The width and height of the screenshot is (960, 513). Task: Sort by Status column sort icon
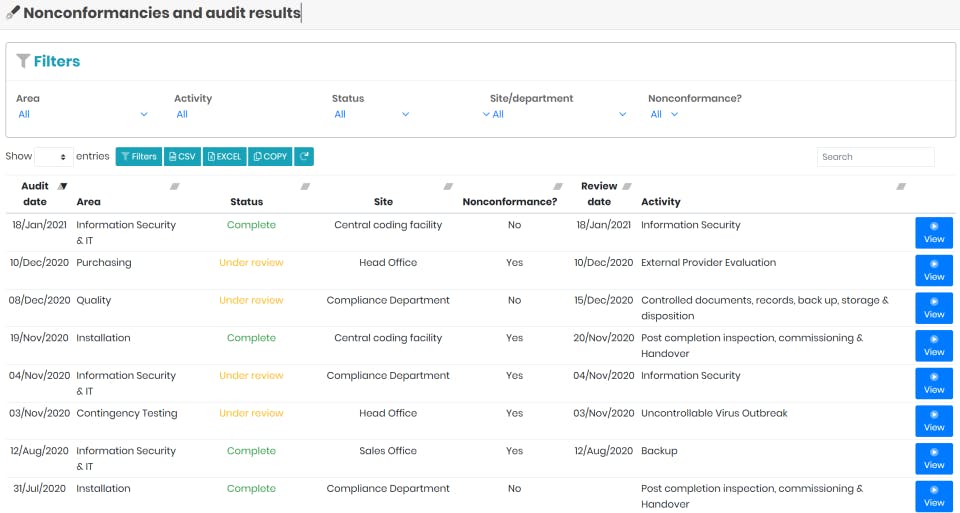pos(305,186)
